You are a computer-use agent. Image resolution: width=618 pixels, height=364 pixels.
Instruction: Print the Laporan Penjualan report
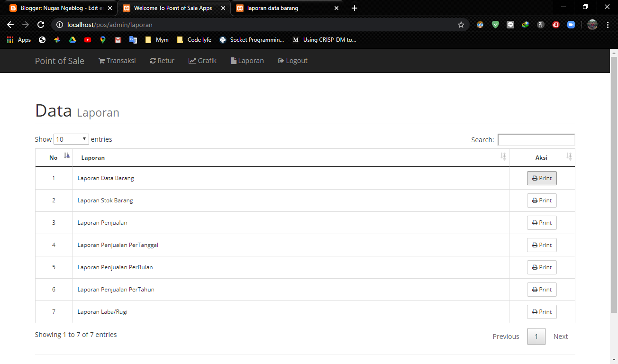(542, 223)
